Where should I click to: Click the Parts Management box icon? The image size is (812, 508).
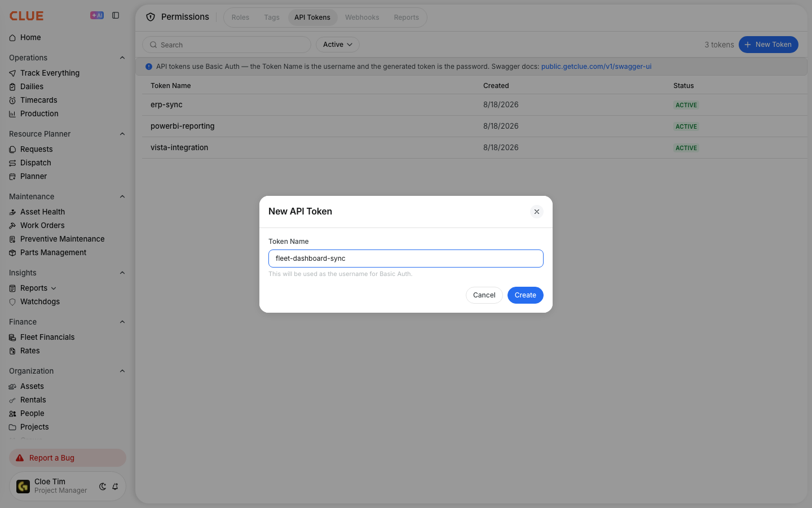(12, 253)
